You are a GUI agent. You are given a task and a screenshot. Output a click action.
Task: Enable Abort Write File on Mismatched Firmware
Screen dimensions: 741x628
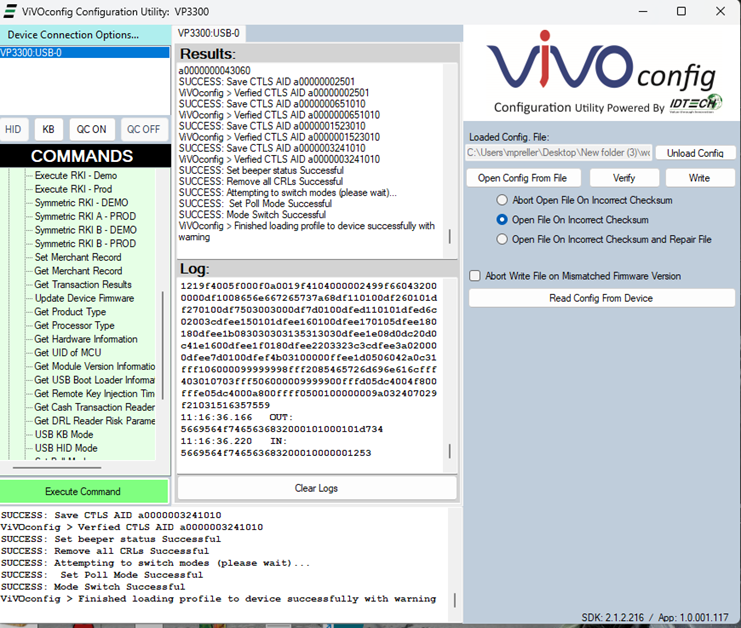tap(475, 276)
